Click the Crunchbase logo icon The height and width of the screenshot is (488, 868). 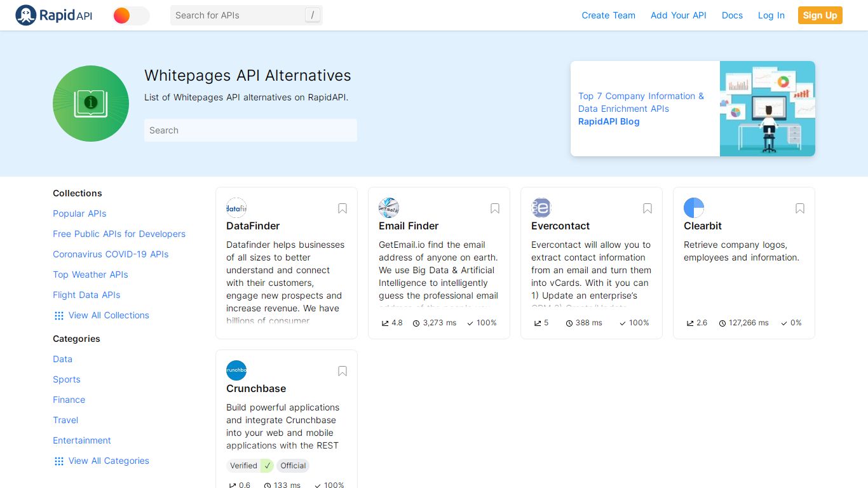tap(236, 370)
